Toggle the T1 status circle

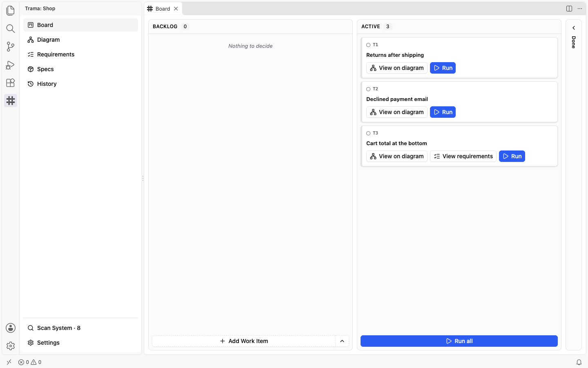pos(368,45)
